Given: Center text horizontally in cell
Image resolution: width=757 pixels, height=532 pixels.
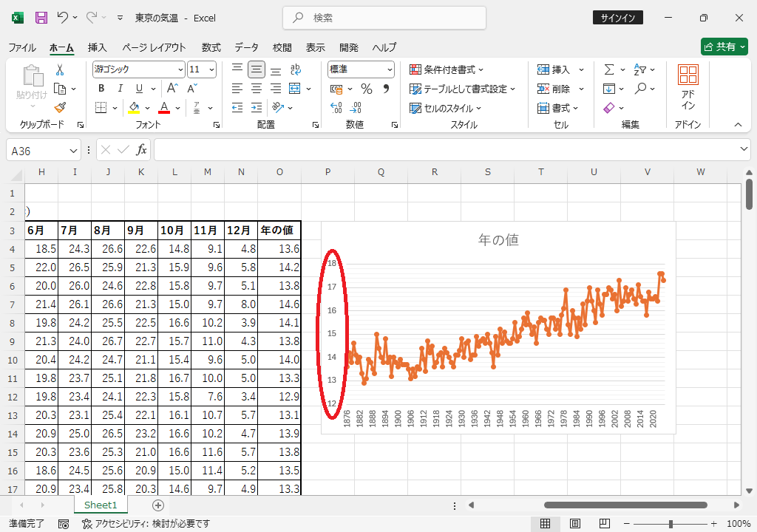Looking at the screenshot, I should click(257, 89).
